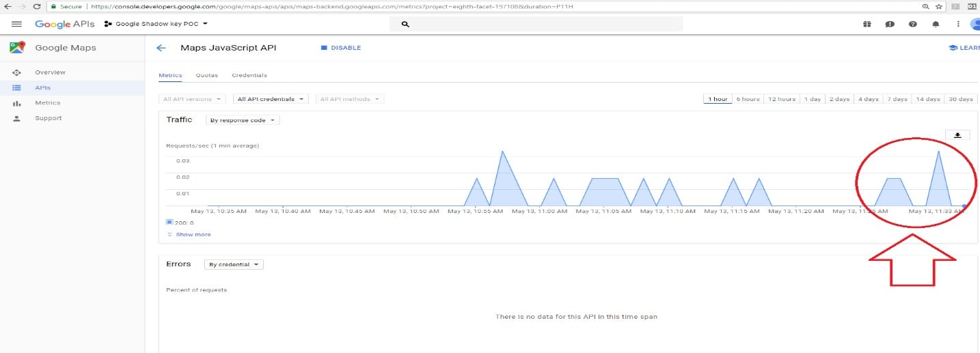Open Traffic By response code dropdown
Viewport: 980px width, 353px height.
(243, 120)
